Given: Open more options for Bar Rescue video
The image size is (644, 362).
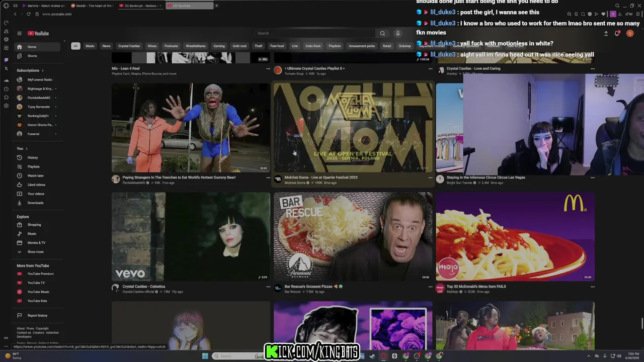Looking at the screenshot, I should [430, 287].
